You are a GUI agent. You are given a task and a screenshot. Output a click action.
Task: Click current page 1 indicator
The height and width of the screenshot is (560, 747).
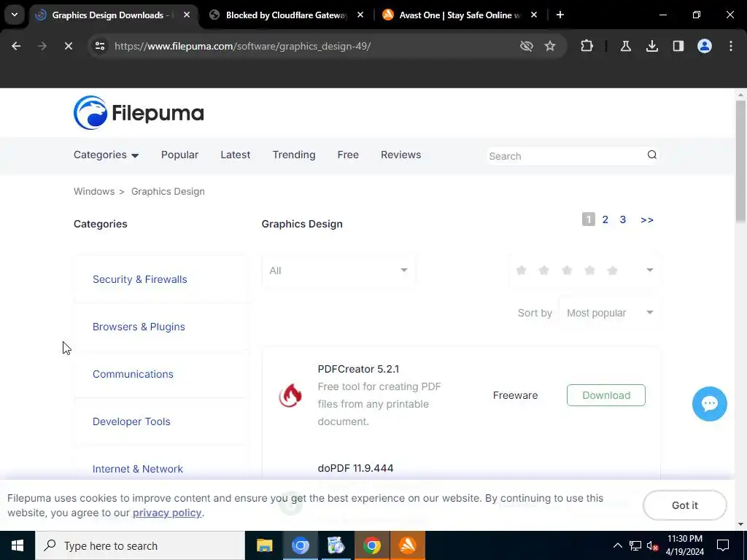point(589,219)
